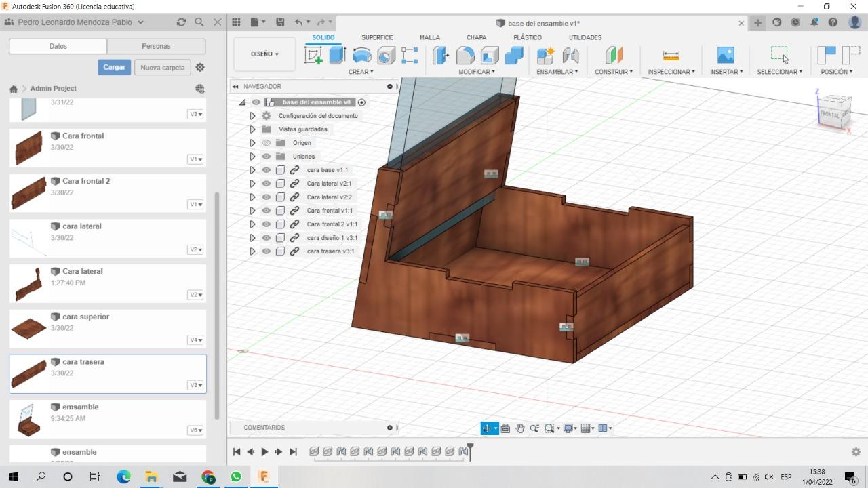The width and height of the screenshot is (868, 488).
Task: Toggle visibility of cara trasera v3:1
Action: click(267, 251)
